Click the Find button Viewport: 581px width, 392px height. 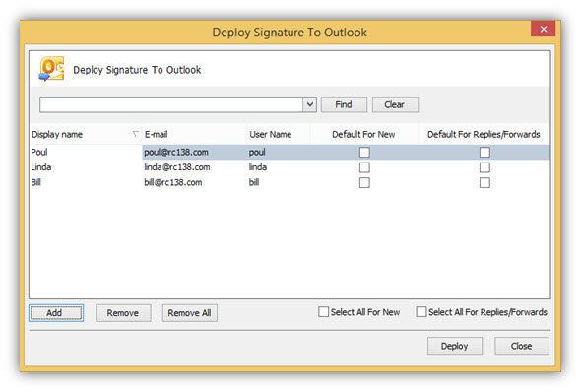(344, 104)
